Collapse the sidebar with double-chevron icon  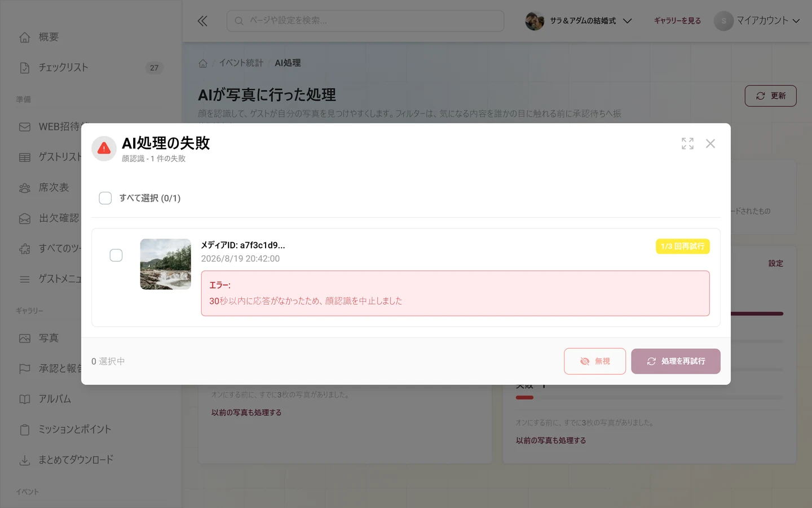(x=202, y=21)
